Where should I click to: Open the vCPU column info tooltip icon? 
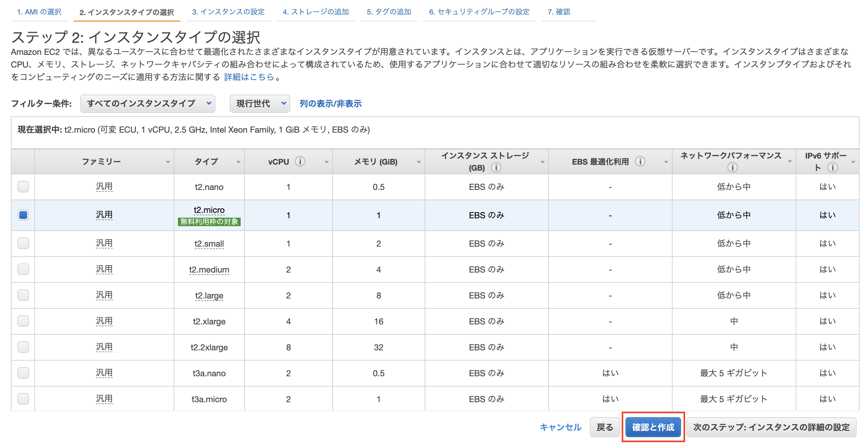300,161
